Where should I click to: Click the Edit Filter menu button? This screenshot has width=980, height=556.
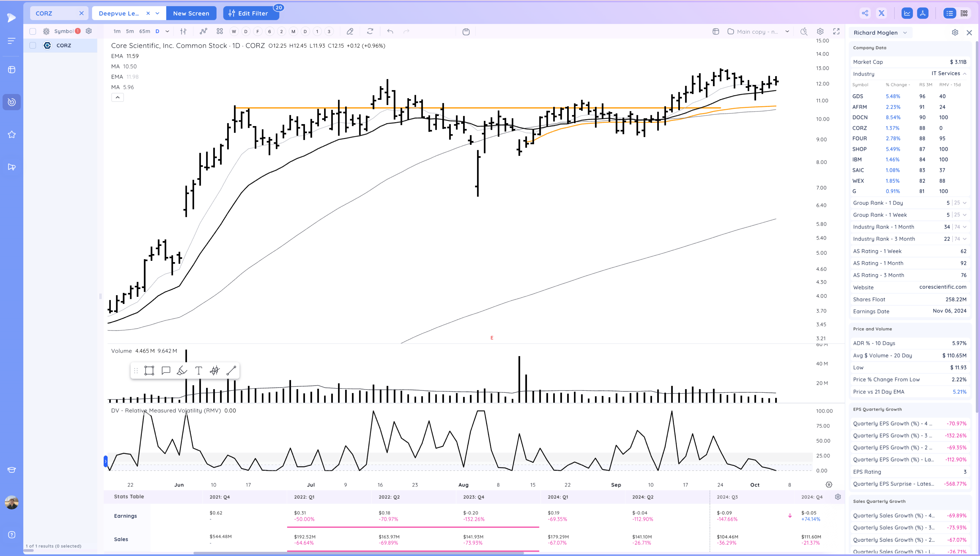[251, 13]
